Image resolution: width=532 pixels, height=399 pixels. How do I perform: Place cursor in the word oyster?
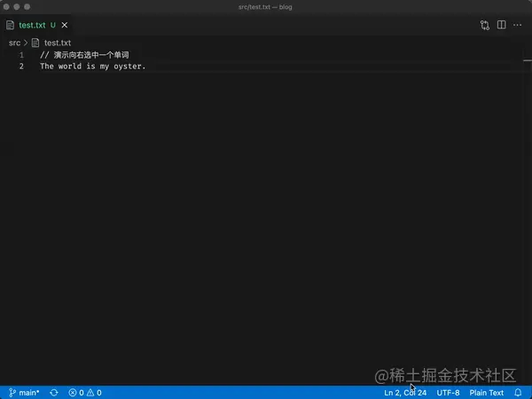click(x=128, y=66)
